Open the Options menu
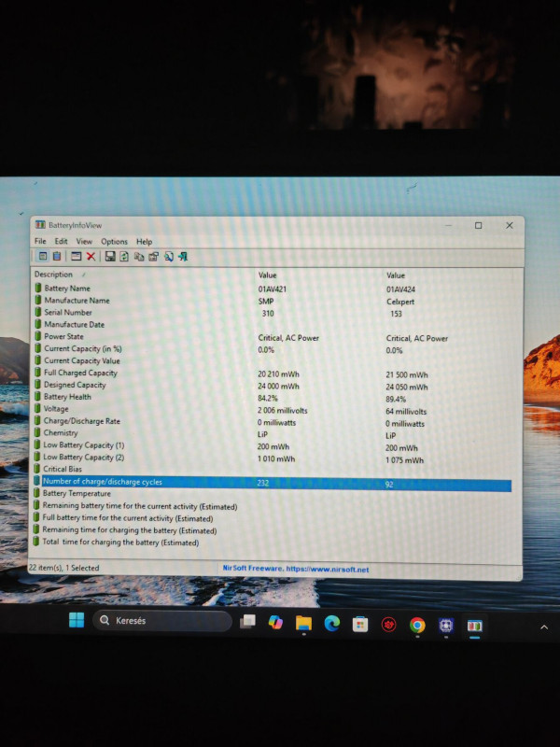 coord(114,242)
